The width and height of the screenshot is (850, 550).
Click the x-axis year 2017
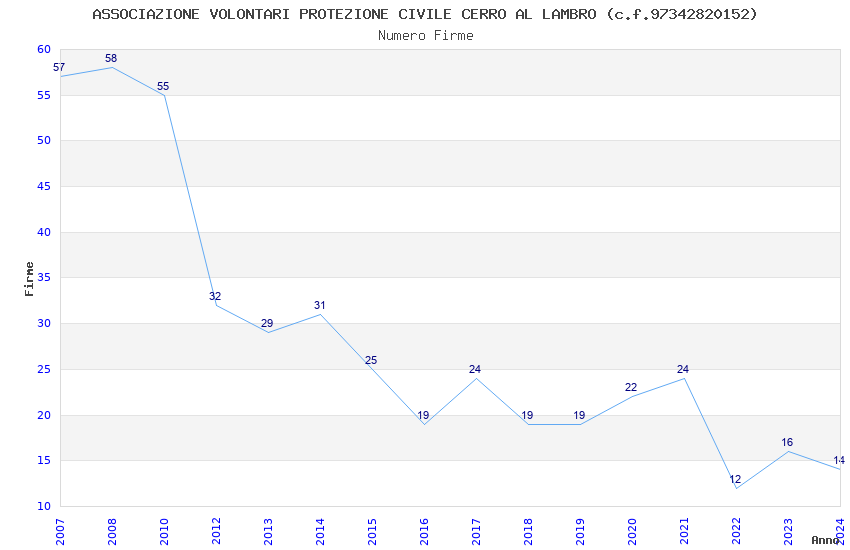tap(476, 532)
